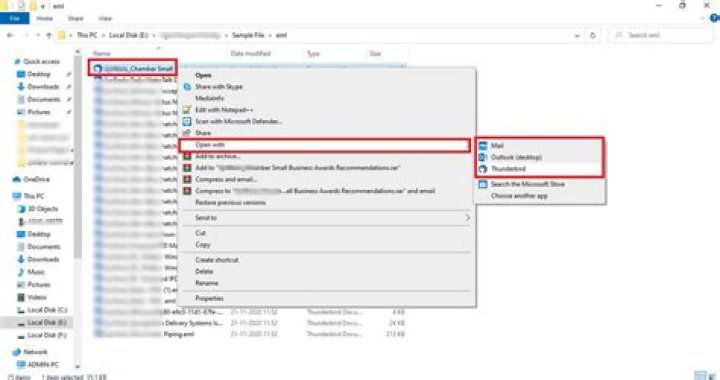Open pinned Downloads under Quick access

coord(43,87)
